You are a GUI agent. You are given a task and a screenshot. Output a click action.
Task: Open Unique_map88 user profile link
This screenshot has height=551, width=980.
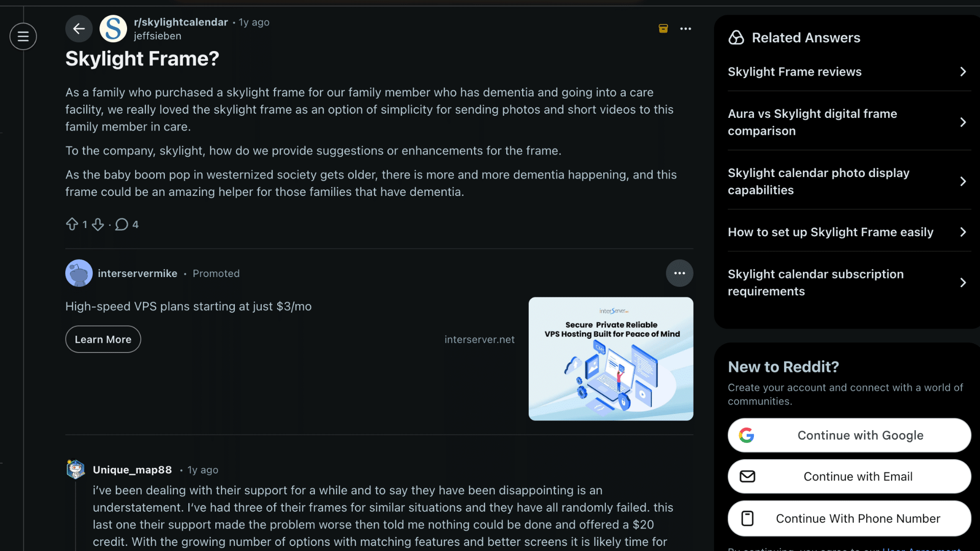[x=132, y=470]
